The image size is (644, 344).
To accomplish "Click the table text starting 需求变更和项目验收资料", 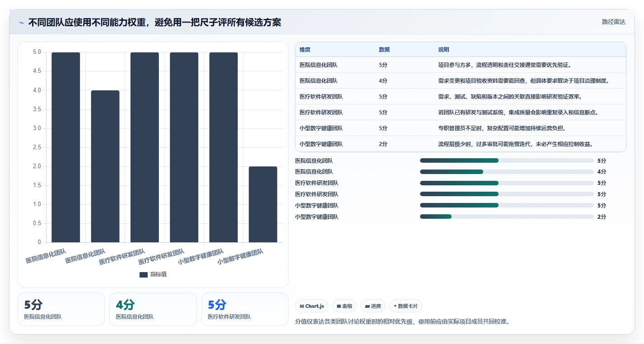I will tap(524, 81).
